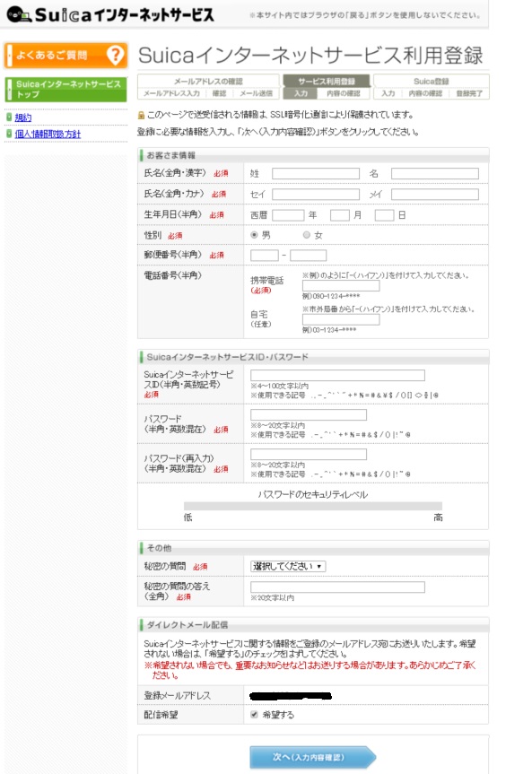Click the 例)090-1234-**** example text

click(331, 296)
